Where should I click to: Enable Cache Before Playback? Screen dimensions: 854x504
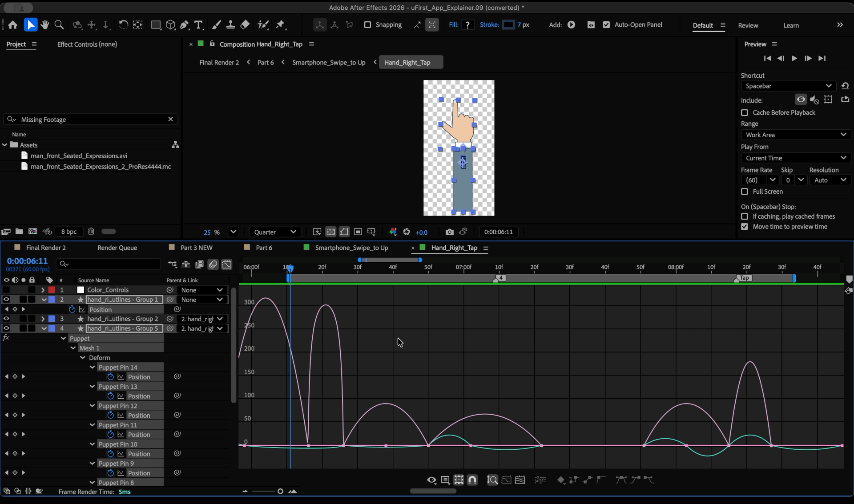[745, 113]
